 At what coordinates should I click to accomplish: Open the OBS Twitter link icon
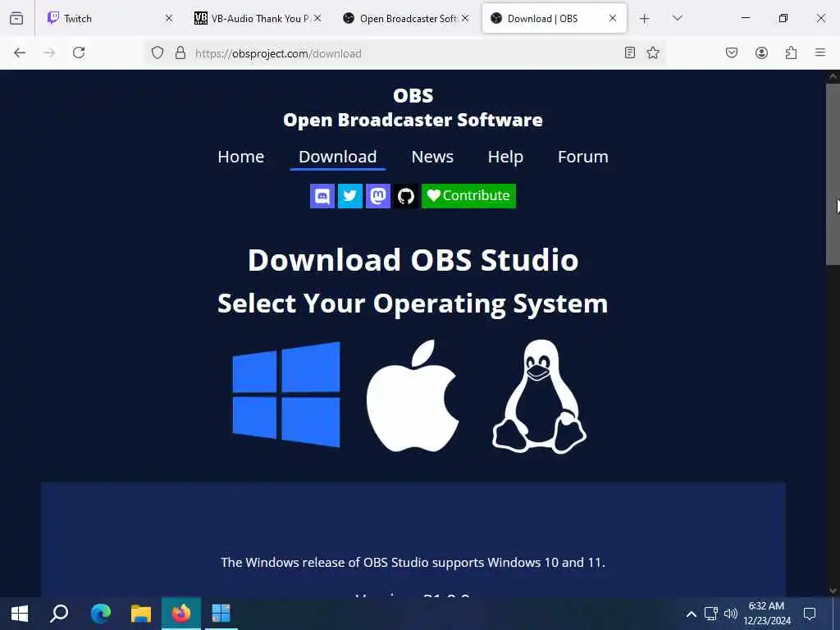(349, 196)
